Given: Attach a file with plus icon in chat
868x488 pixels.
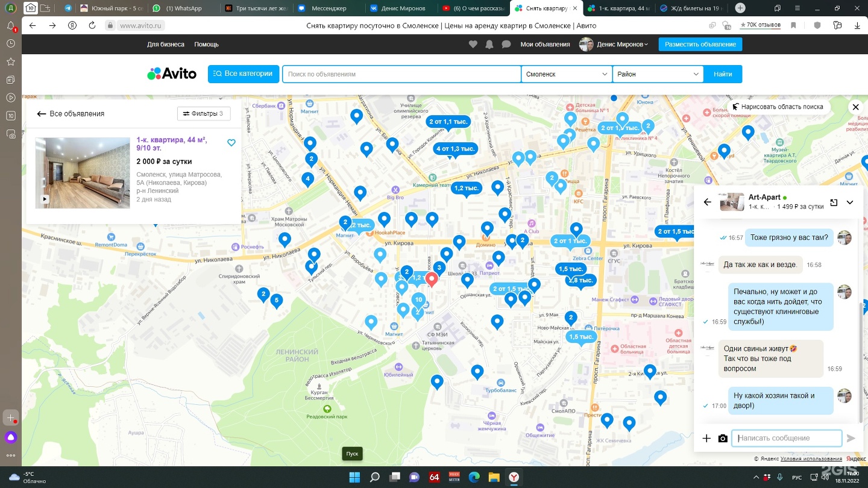Looking at the screenshot, I should (x=706, y=439).
